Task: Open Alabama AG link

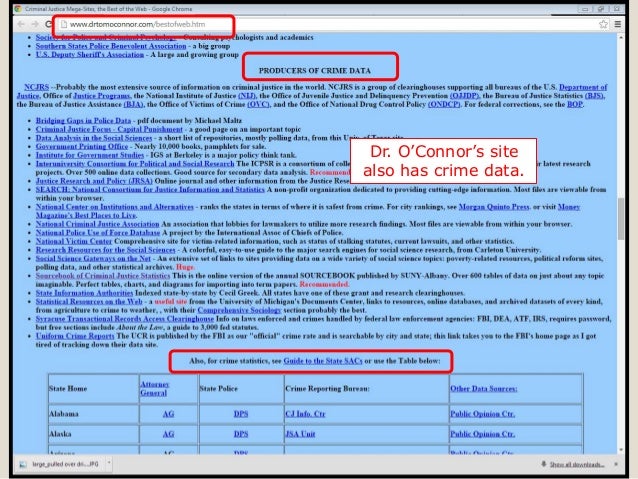Action: (x=168, y=414)
